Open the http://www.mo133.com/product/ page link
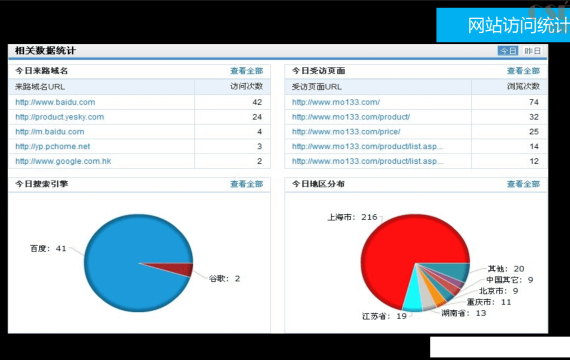This screenshot has width=570, height=360. (x=351, y=117)
